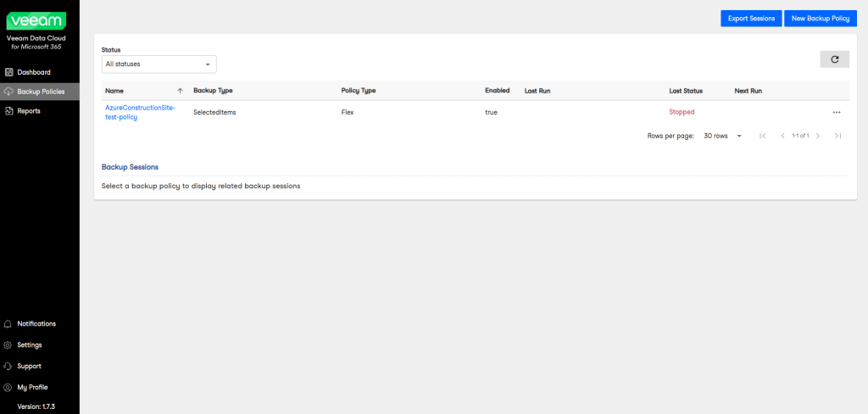
Task: Open the three-dot actions menu for AzureConstructionSite-test-policy
Action: 837,112
